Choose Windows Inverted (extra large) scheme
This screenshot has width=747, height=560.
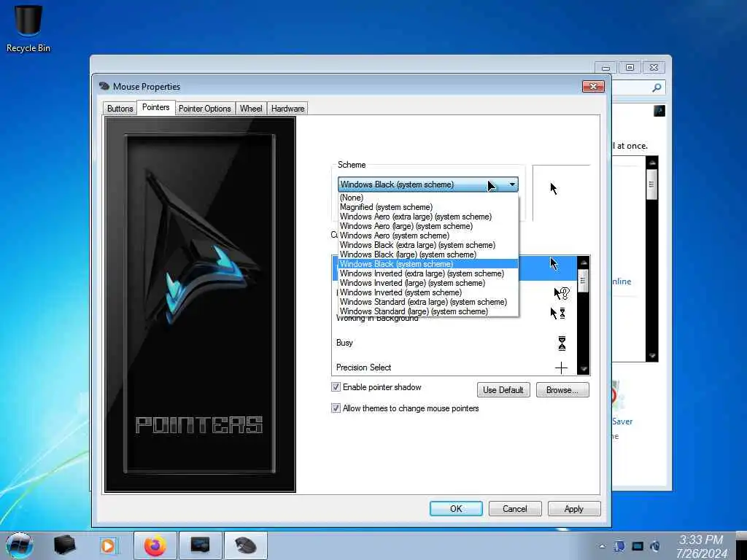pyautogui.click(x=427, y=273)
